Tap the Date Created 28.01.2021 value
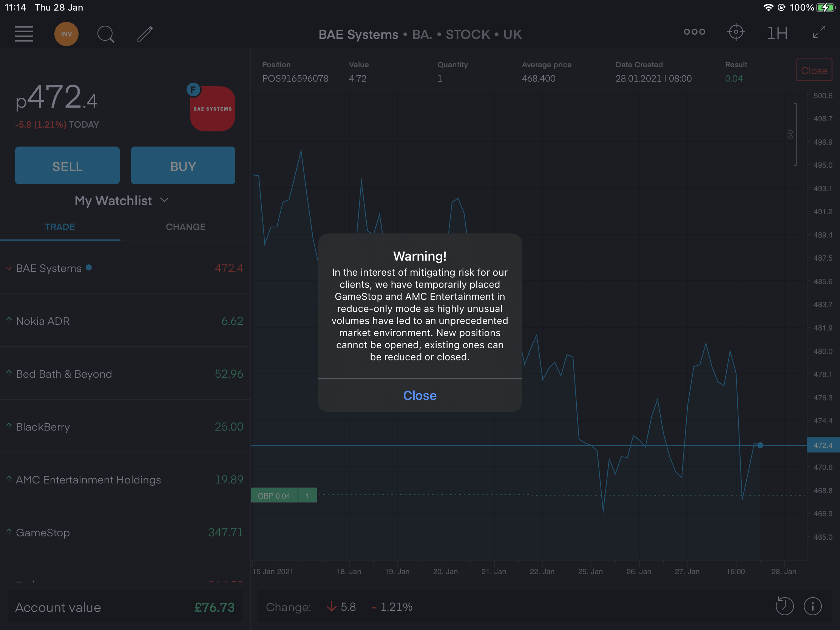This screenshot has width=840, height=630. tap(653, 79)
